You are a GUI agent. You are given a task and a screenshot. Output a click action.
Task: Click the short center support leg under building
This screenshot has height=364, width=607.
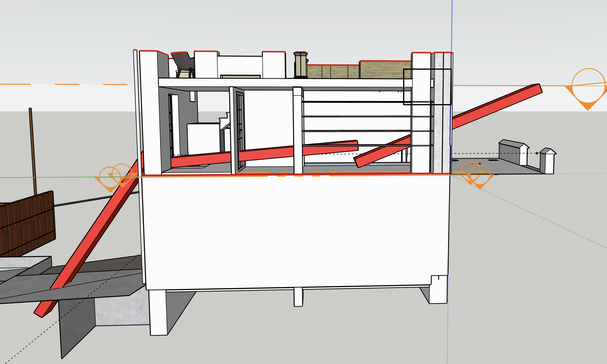(298, 297)
